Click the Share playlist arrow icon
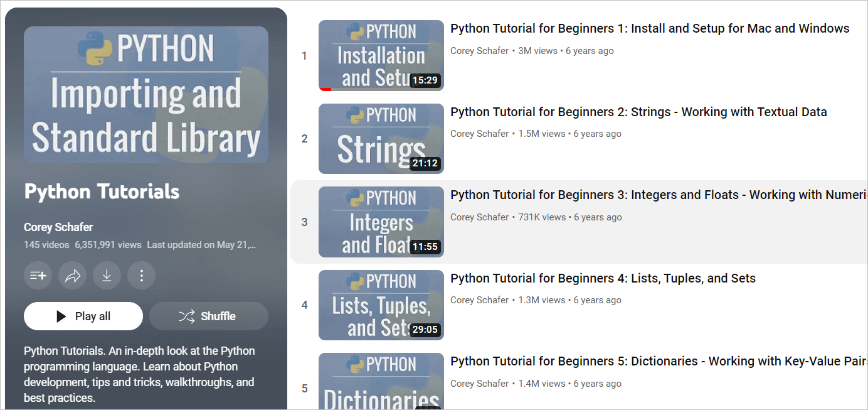 tap(72, 276)
